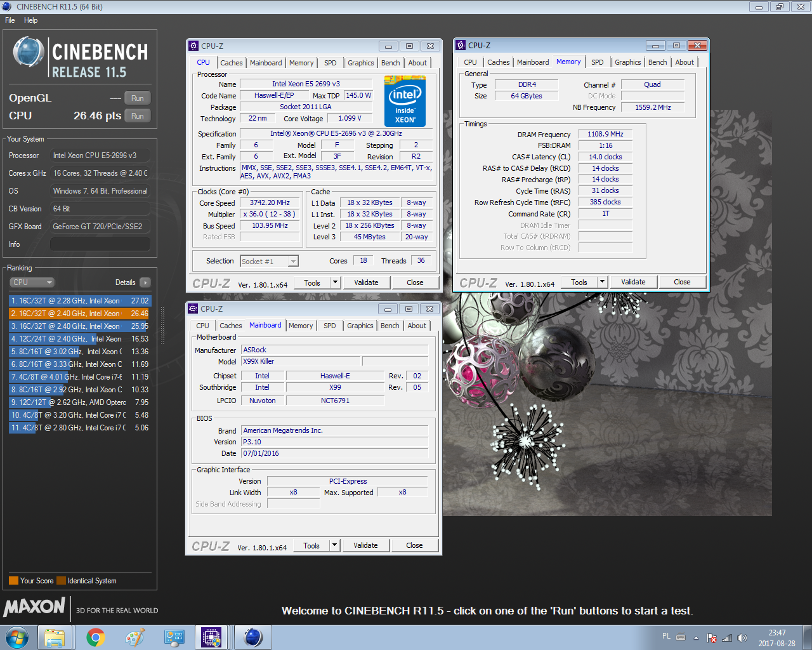The height and width of the screenshot is (650, 812).
Task: Open the Socket #1 selection combo box
Action: [x=270, y=262]
